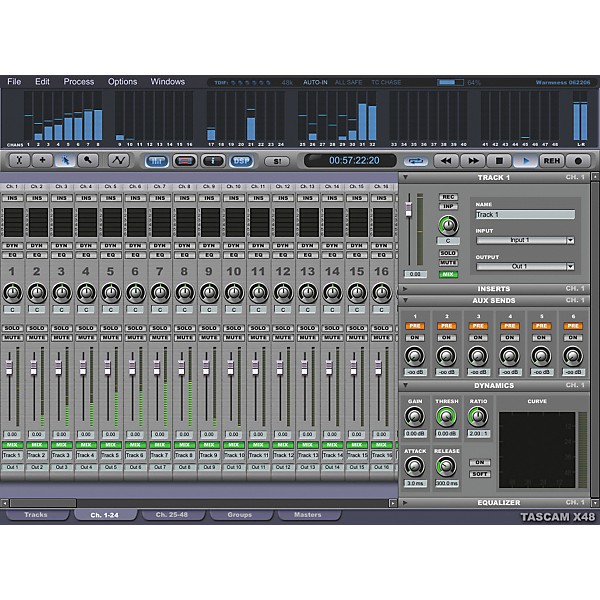Image resolution: width=600 pixels, height=600 pixels.
Task: Click the Track 1 panel pan knob
Action: click(x=448, y=225)
